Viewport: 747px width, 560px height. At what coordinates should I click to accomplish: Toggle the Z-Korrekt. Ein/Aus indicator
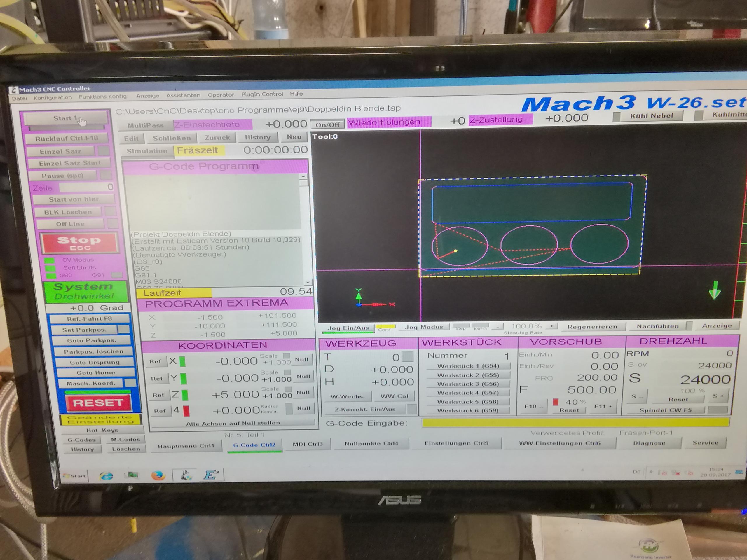412,409
